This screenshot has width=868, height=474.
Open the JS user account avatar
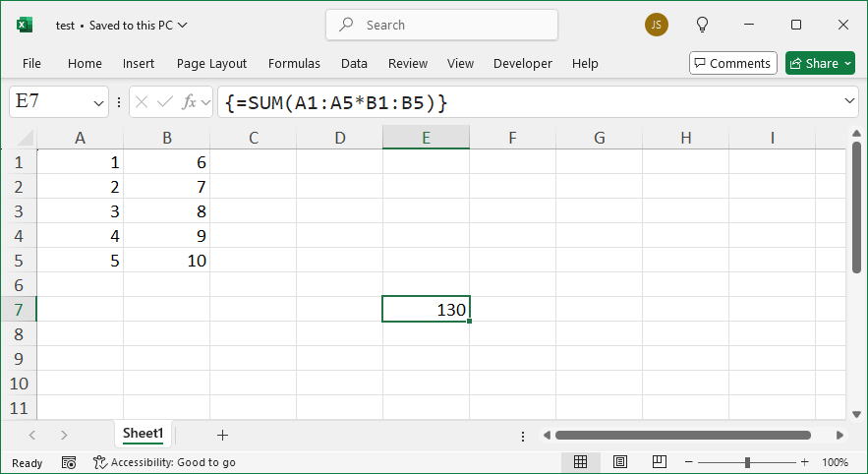pyautogui.click(x=656, y=25)
